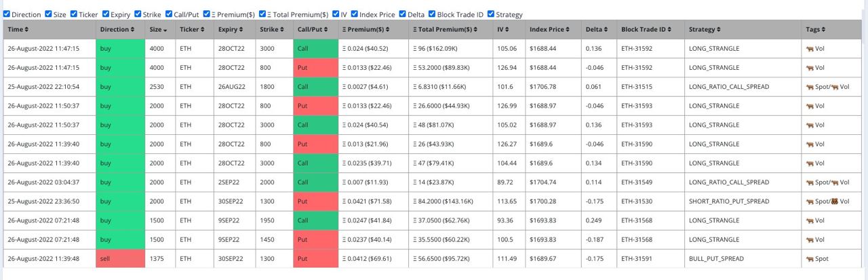Image resolution: width=868 pixels, height=280 pixels.
Task: Select the LONG_RATIO_CALL_SPREAD strategy for 26AUG22
Action: pyautogui.click(x=729, y=87)
